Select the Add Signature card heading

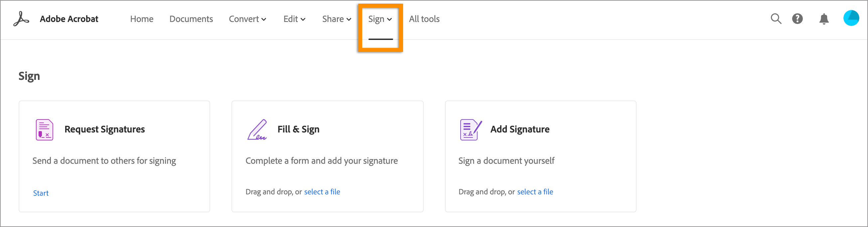pyautogui.click(x=519, y=129)
